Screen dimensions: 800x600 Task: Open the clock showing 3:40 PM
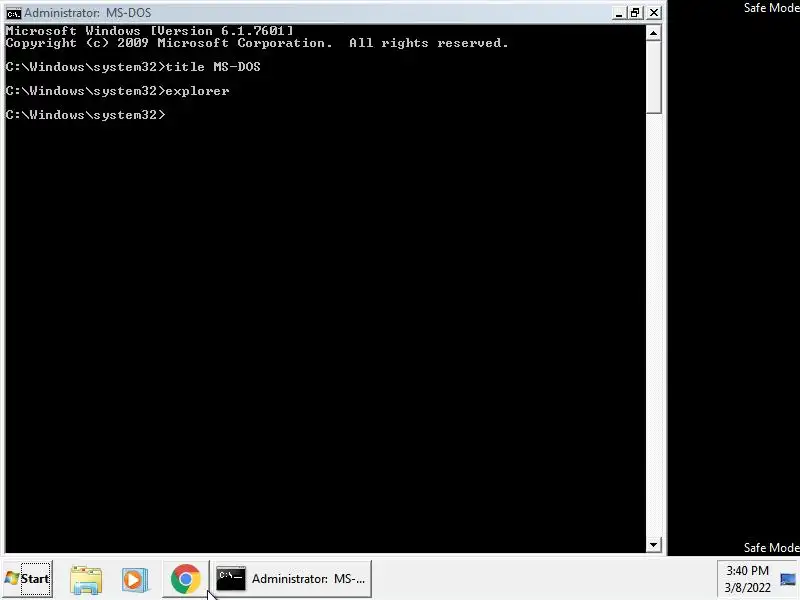click(x=747, y=579)
